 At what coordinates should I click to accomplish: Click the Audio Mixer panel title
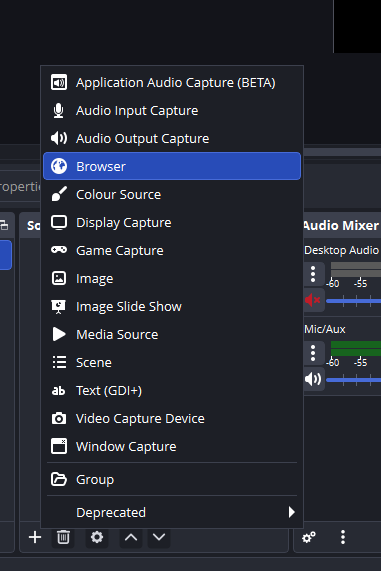tap(341, 225)
